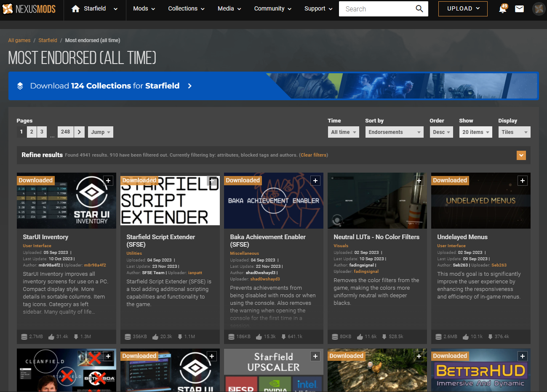Open the Mods menu

point(144,9)
